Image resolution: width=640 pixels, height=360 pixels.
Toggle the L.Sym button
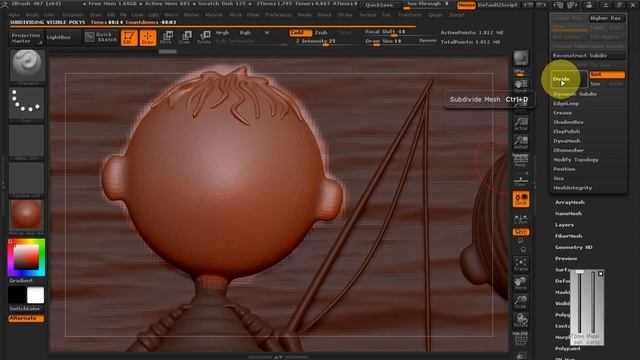coord(521,219)
